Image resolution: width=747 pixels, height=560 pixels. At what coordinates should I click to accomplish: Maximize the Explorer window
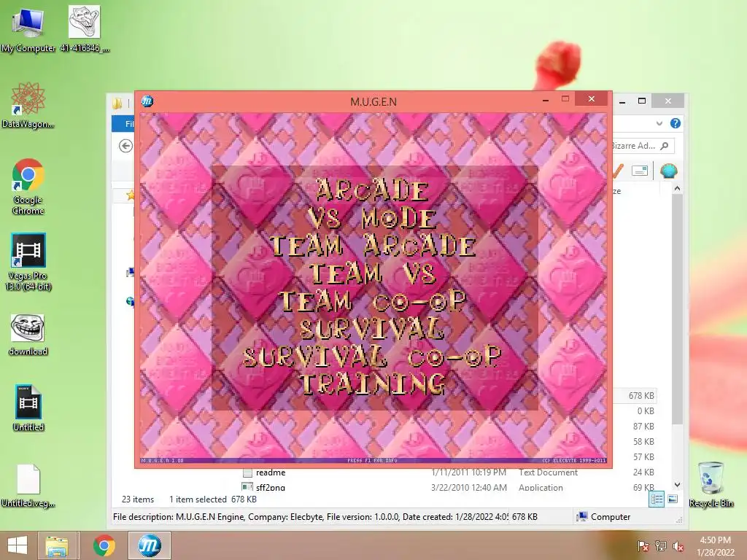tap(642, 101)
